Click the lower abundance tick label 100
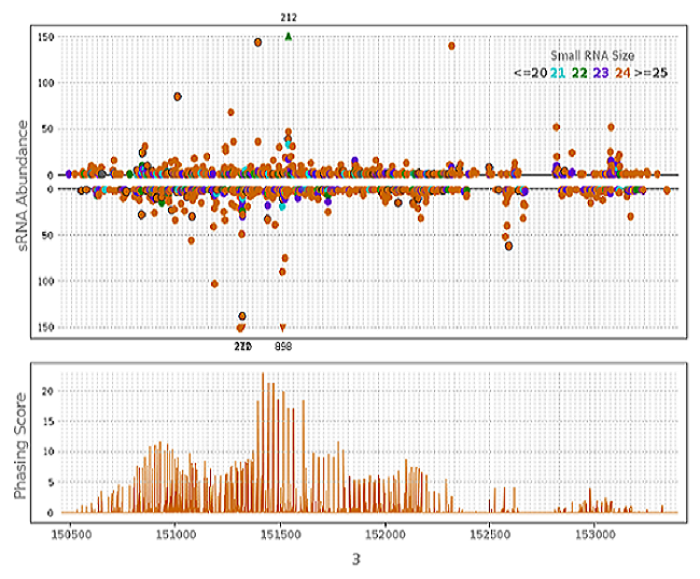Image resolution: width=700 pixels, height=579 pixels. pos(46,281)
